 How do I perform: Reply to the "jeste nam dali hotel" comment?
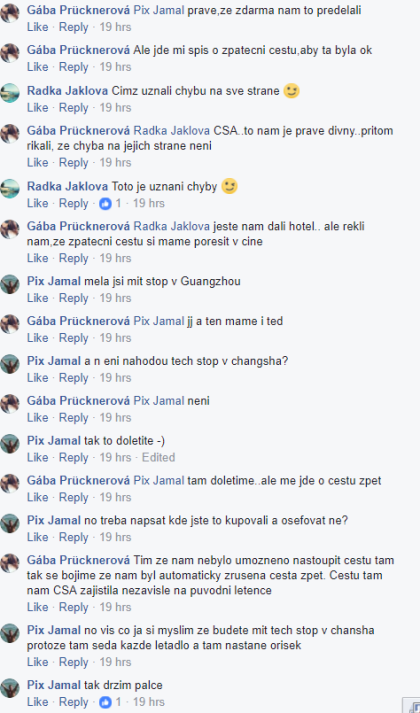point(74,258)
